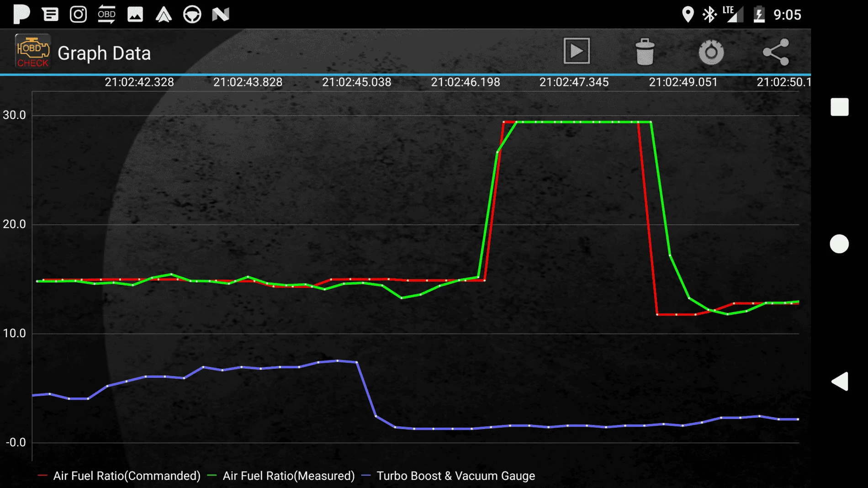Tap the green Measured legend color marker

tap(212, 476)
